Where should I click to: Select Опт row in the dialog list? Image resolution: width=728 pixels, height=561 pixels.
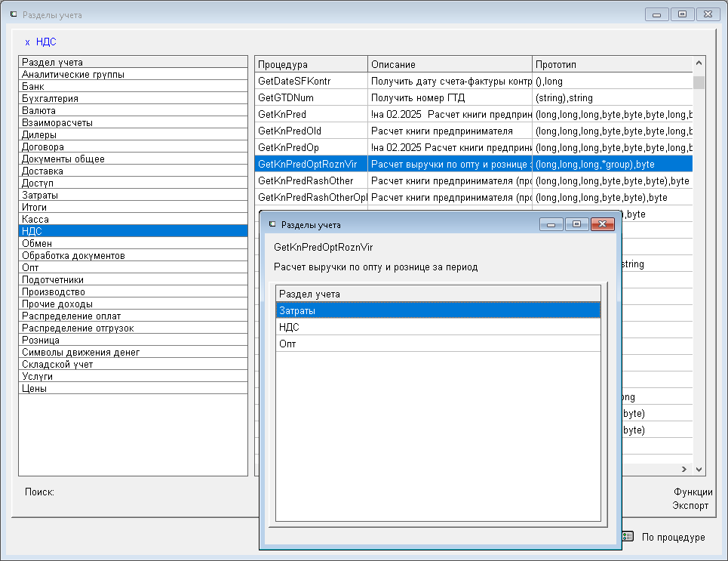[287, 344]
